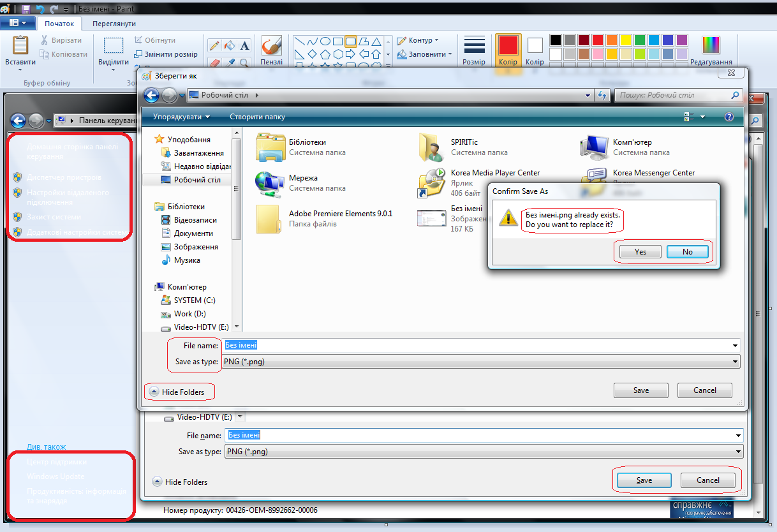Viewport: 777px width, 532px height.
Task: Click No in the Confirm Save As box
Action: (688, 252)
